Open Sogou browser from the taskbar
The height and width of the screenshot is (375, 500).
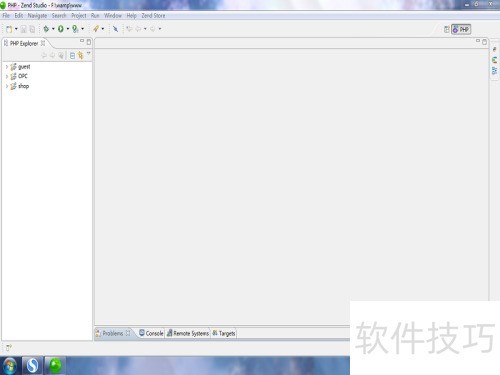pos(32,366)
